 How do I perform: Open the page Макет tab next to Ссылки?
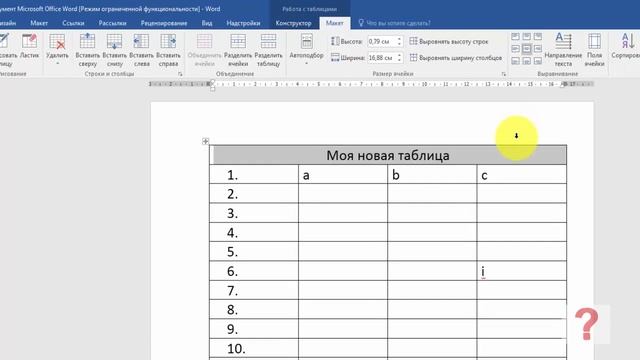pos(39,23)
